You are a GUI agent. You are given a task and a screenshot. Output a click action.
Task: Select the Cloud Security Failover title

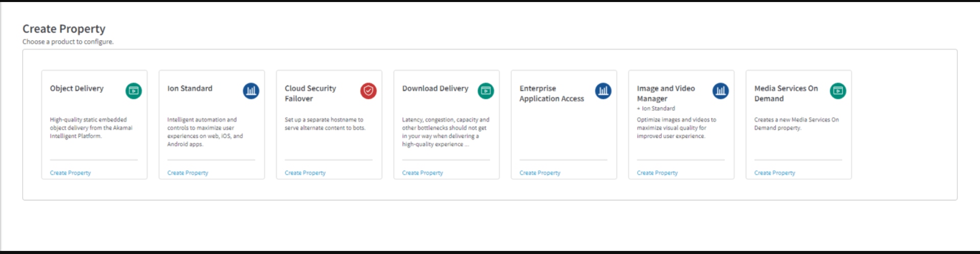[310, 93]
